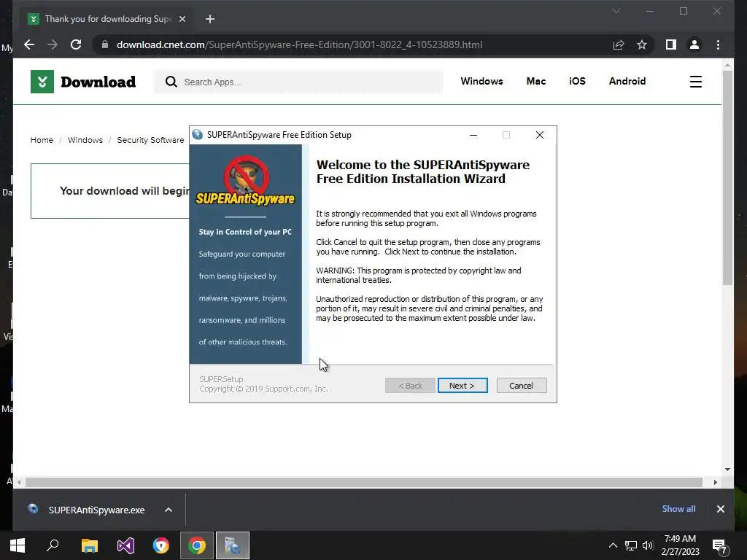Open Windows taskbar search
The width and height of the screenshot is (747, 560).
(53, 545)
